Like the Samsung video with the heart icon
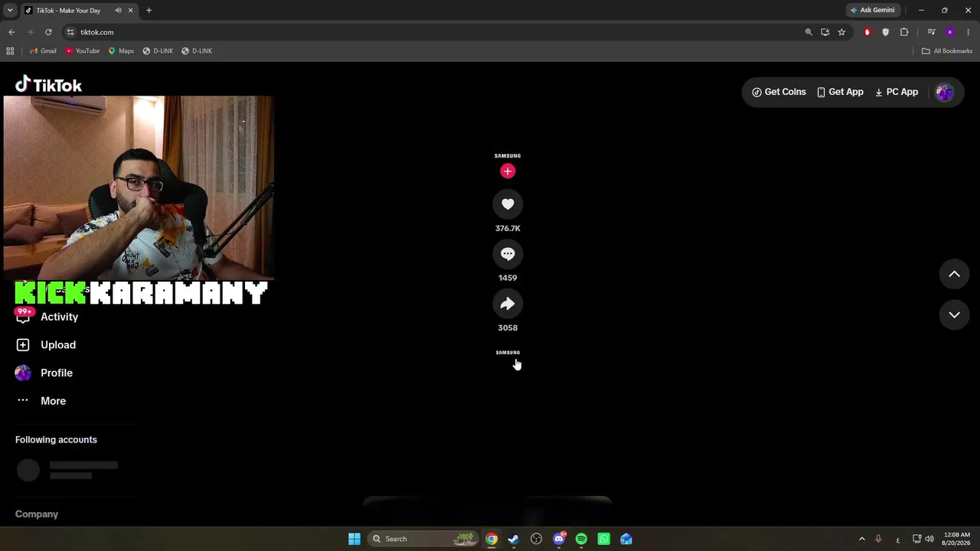980x551 pixels. point(508,204)
